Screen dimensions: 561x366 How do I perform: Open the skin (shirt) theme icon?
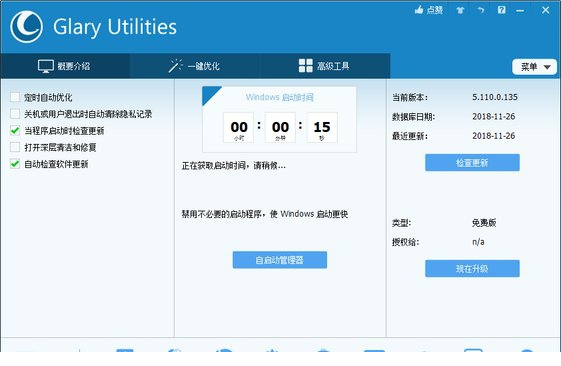pos(460,10)
